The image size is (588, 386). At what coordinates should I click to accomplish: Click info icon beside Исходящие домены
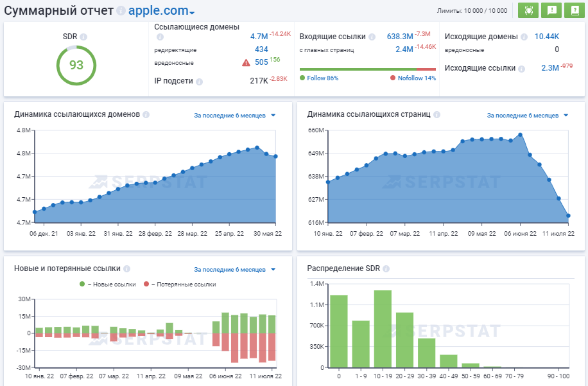(524, 37)
